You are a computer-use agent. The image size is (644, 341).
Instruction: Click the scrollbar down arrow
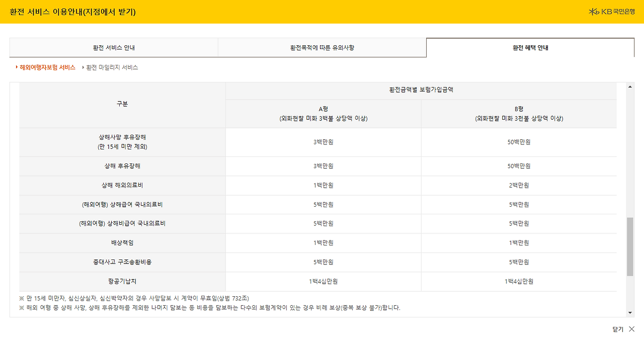click(629, 312)
